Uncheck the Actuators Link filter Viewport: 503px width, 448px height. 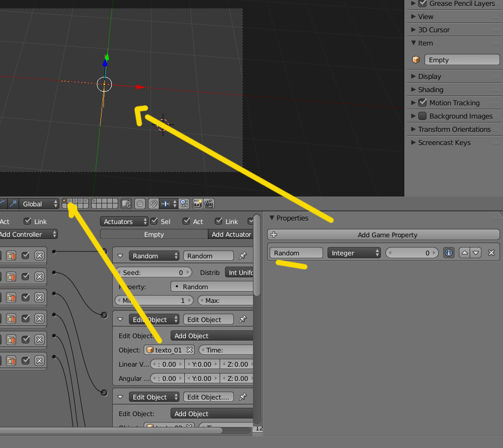pos(219,221)
